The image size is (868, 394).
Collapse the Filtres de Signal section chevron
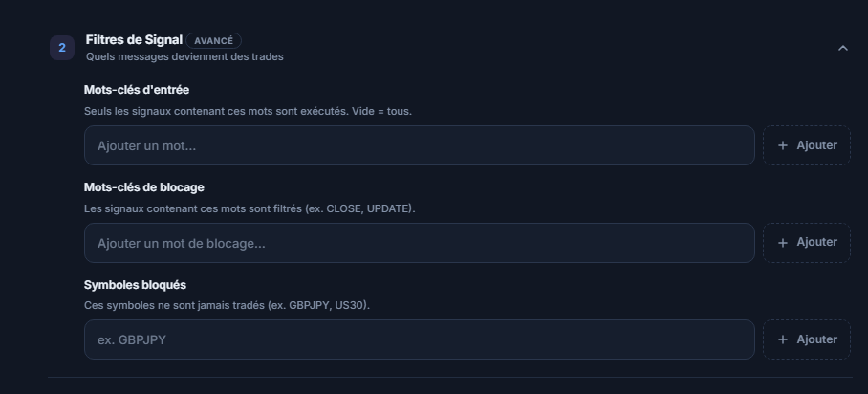(842, 48)
